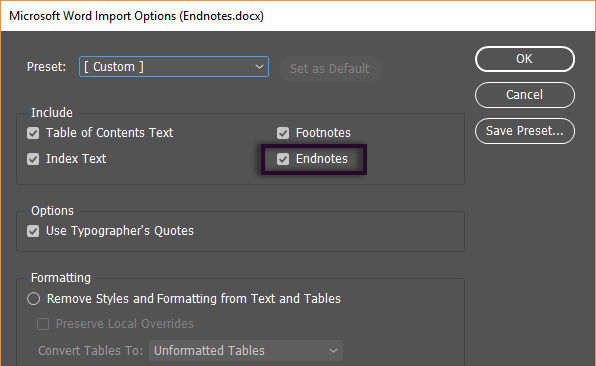Click the Preset dropdown chevron arrow
The height and width of the screenshot is (366, 596).
click(259, 67)
